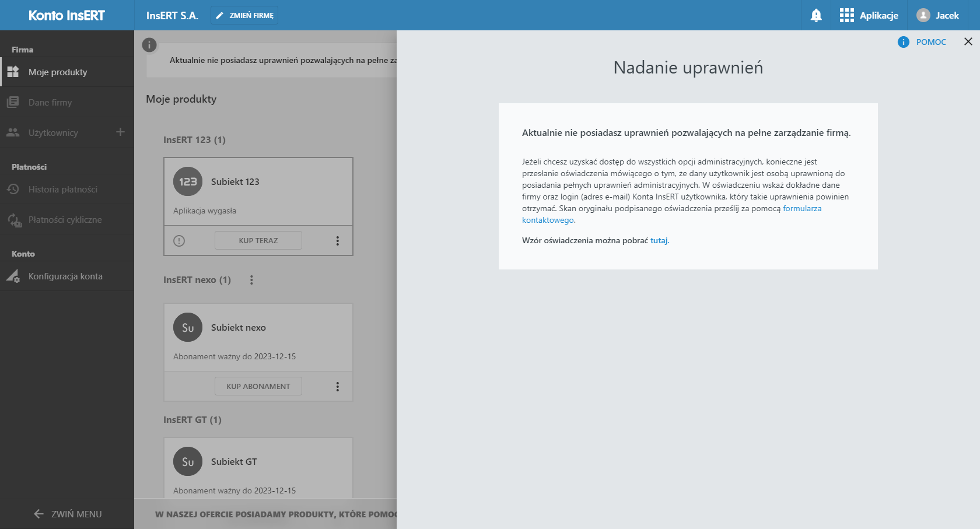Image resolution: width=980 pixels, height=529 pixels.
Task: Click the bottom offer banner text
Action: click(276, 514)
